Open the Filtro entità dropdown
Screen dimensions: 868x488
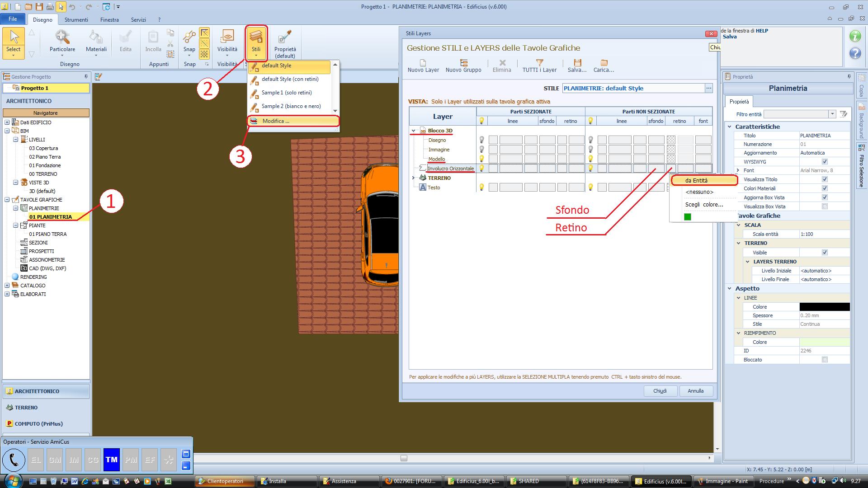(x=832, y=114)
